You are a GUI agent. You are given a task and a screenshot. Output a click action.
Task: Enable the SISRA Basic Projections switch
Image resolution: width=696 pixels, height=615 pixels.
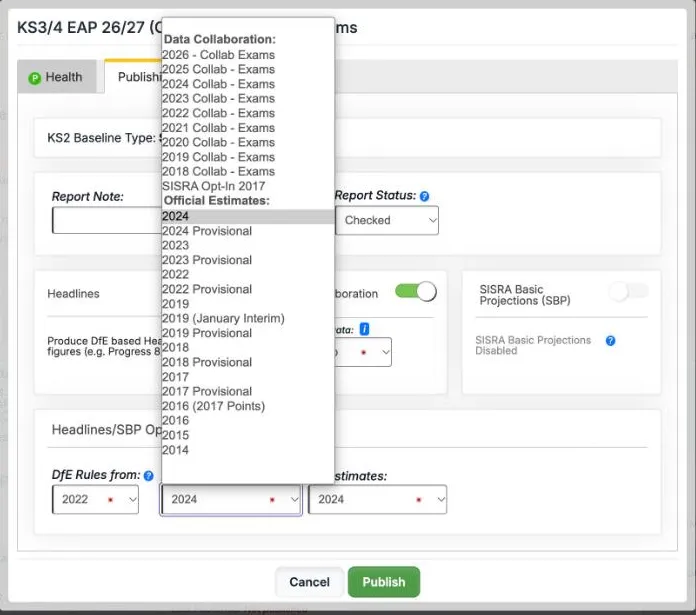point(629,292)
